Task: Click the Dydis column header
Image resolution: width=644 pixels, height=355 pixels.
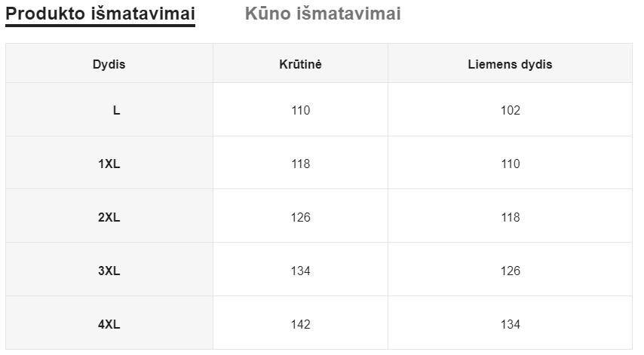Action: [109, 64]
